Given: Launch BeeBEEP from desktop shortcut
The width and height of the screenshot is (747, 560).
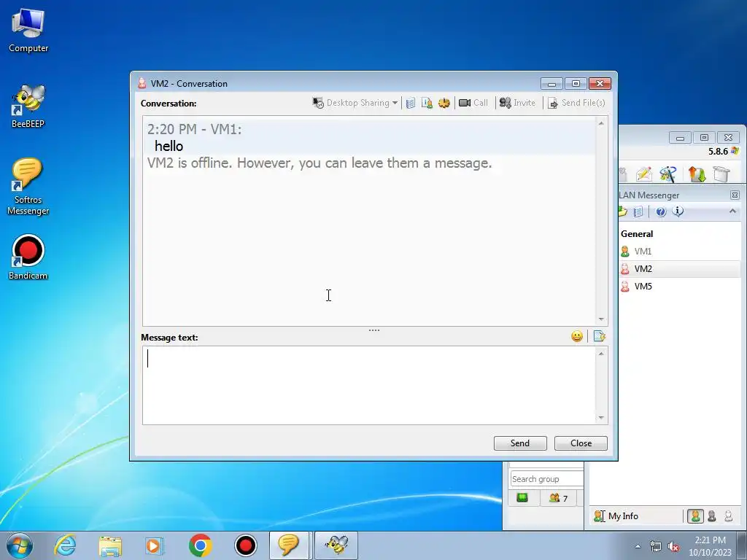Looking at the screenshot, I should 28,106.
